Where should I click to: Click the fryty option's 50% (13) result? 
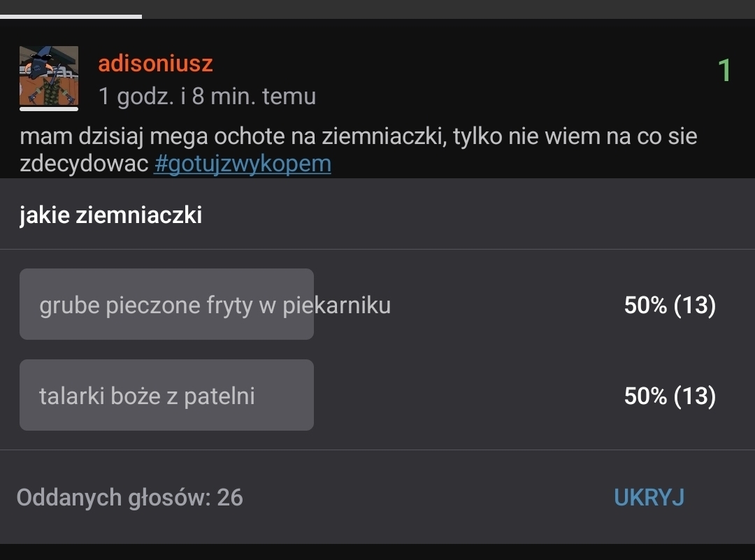click(670, 306)
